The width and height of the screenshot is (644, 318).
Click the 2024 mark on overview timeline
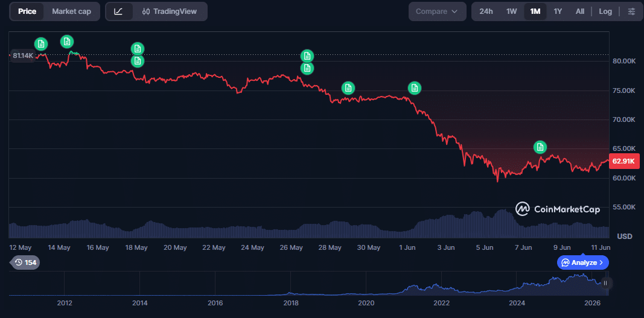(x=517, y=303)
